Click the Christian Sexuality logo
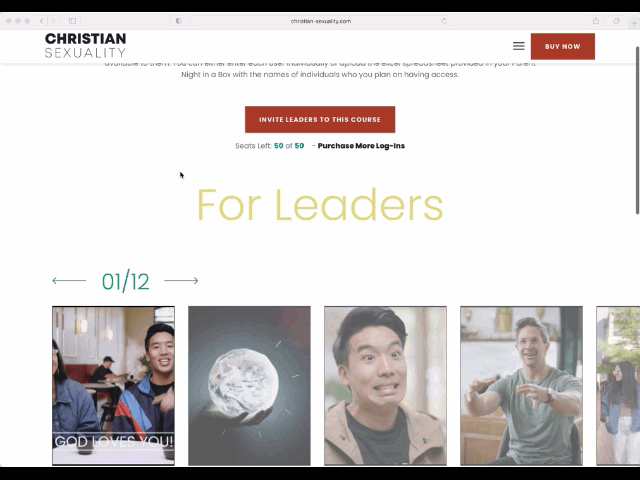The image size is (640, 480). [85, 45]
